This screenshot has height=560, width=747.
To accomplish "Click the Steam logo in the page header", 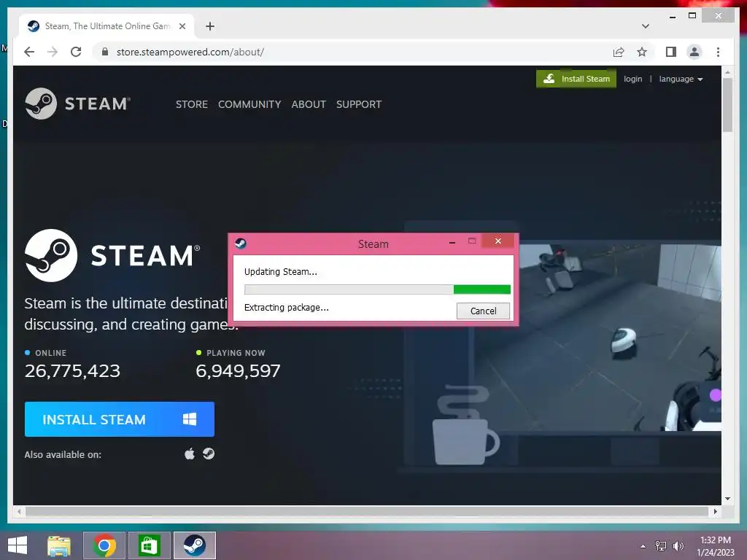I will click(x=77, y=104).
